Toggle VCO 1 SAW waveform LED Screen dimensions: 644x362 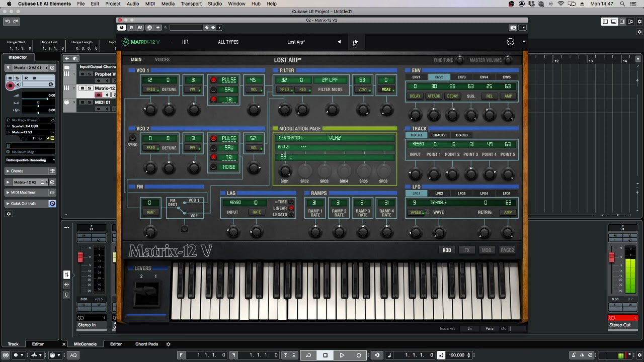tap(213, 89)
